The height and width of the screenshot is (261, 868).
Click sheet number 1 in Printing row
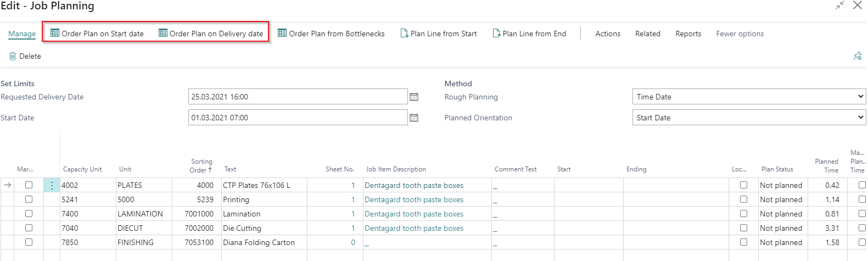(x=353, y=200)
